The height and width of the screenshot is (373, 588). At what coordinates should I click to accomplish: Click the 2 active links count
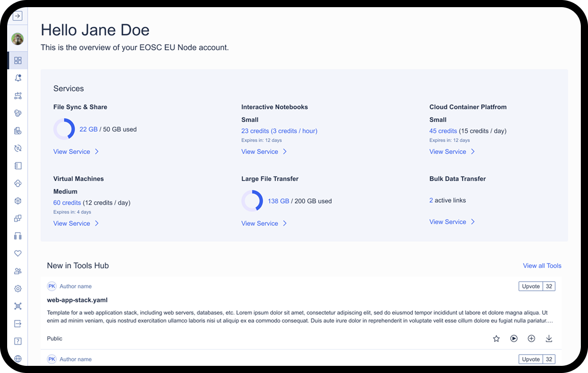(x=431, y=200)
